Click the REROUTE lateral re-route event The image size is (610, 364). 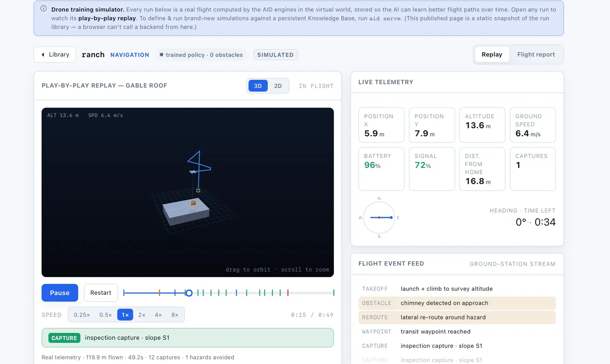click(x=457, y=317)
